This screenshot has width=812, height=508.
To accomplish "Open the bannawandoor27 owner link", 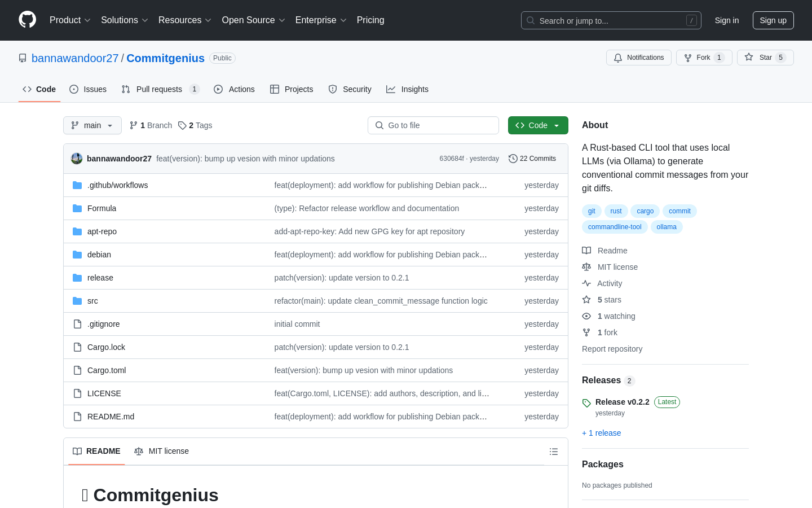I will (75, 58).
